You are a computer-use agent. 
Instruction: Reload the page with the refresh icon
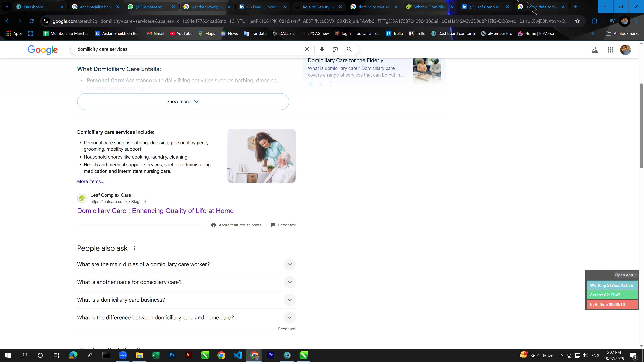pos(32,21)
